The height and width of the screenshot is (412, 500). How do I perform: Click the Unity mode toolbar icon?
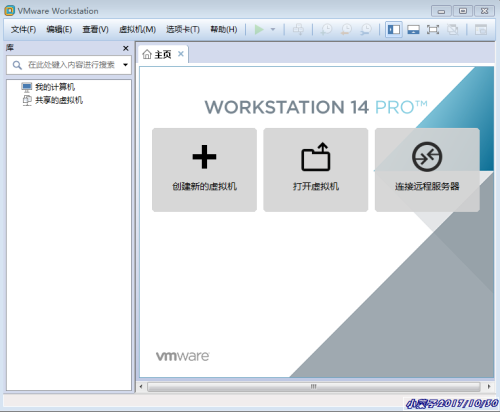(x=453, y=30)
